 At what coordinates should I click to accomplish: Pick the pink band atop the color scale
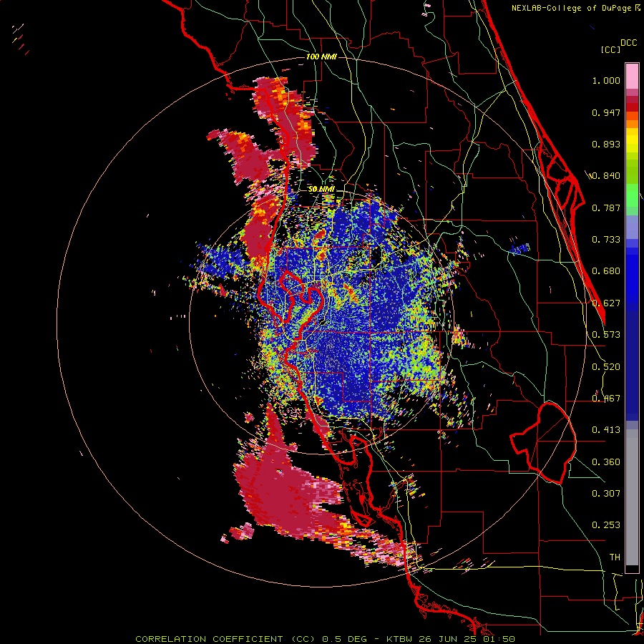click(632, 76)
